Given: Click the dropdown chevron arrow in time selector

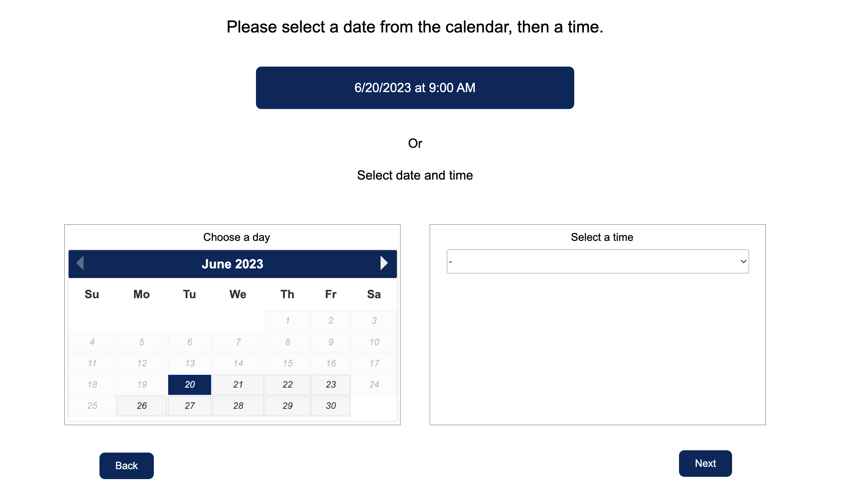Looking at the screenshot, I should 743,261.
